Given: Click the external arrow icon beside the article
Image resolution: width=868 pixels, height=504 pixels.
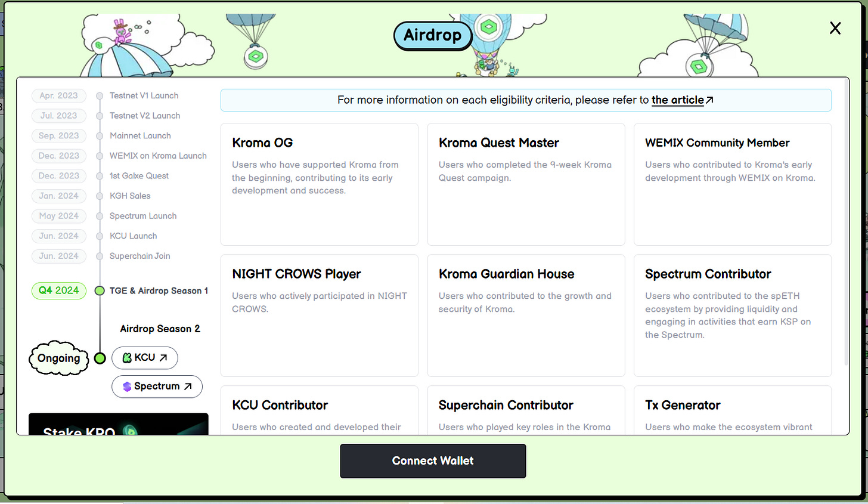Looking at the screenshot, I should pos(709,100).
